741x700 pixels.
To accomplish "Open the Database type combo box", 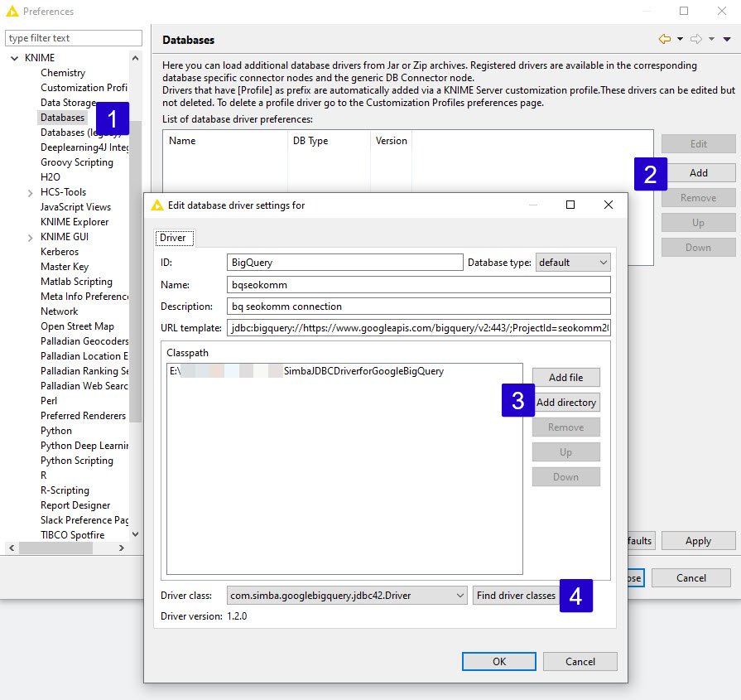I will [573, 263].
